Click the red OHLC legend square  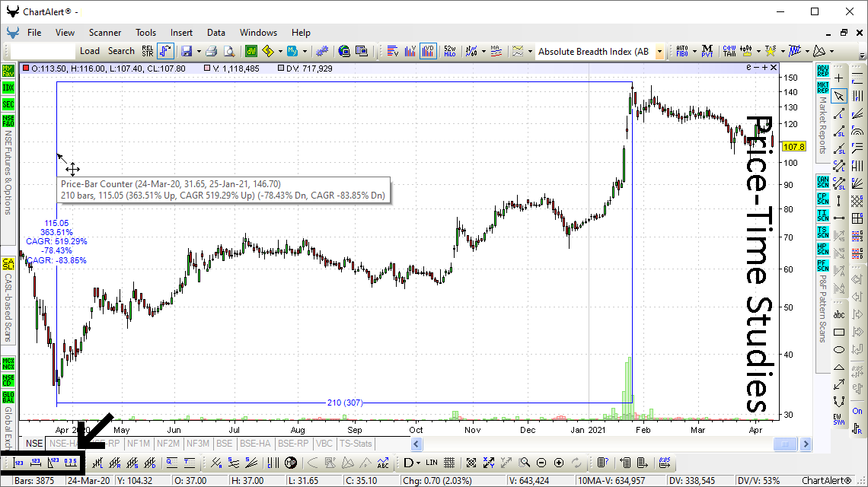tap(26, 68)
